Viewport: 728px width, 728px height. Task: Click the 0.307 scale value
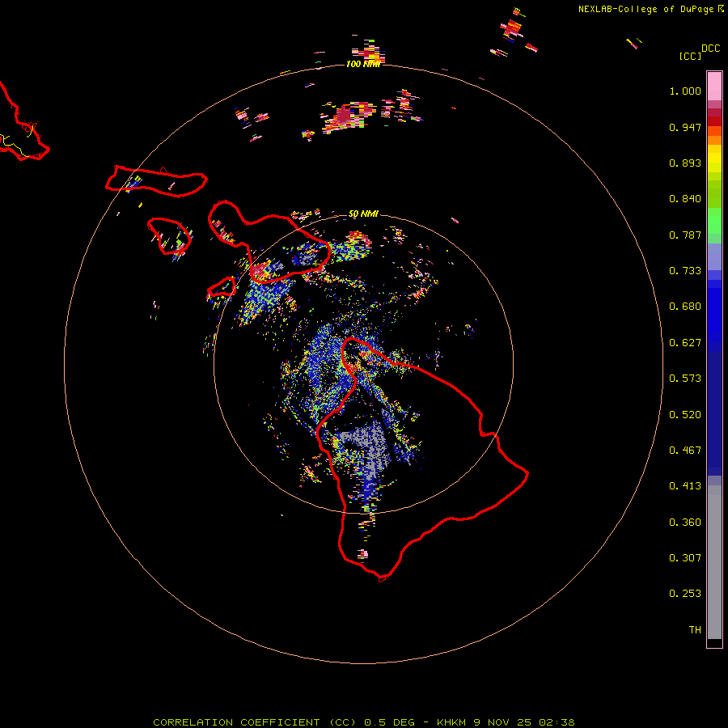(685, 558)
